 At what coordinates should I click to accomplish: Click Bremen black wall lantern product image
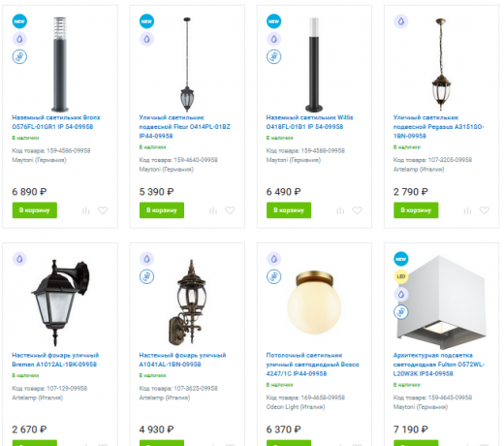(61, 303)
